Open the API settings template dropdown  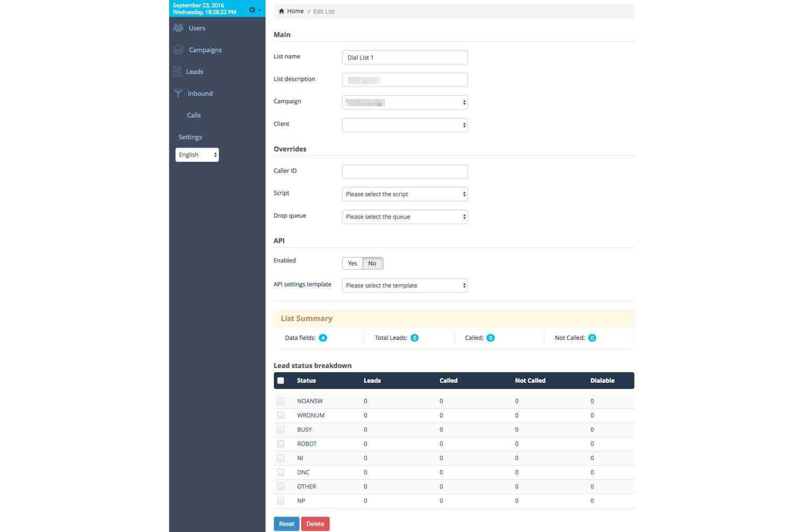pyautogui.click(x=404, y=285)
